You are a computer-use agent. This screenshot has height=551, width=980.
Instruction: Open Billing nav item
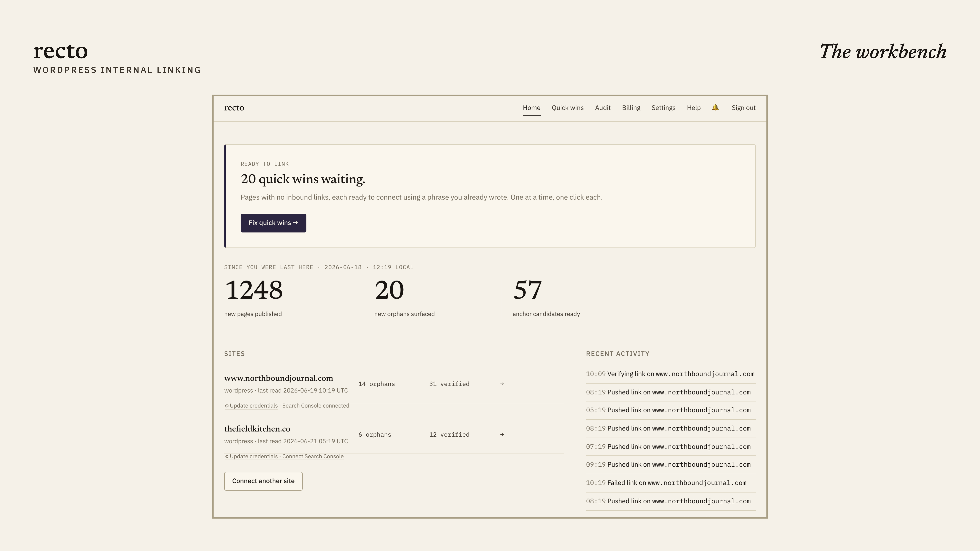(631, 108)
